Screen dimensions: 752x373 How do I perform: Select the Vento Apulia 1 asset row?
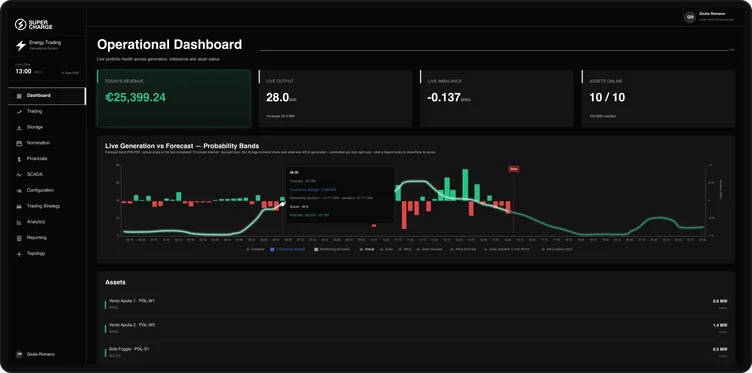416,304
